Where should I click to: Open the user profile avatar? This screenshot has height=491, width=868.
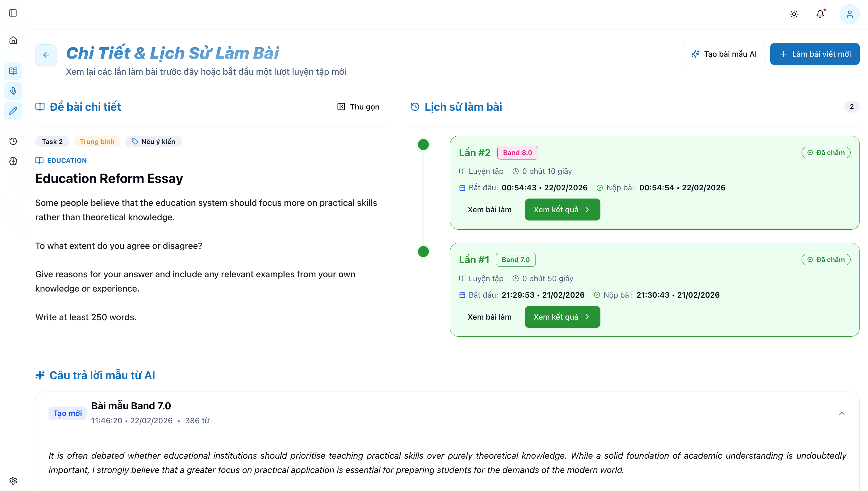pyautogui.click(x=849, y=14)
